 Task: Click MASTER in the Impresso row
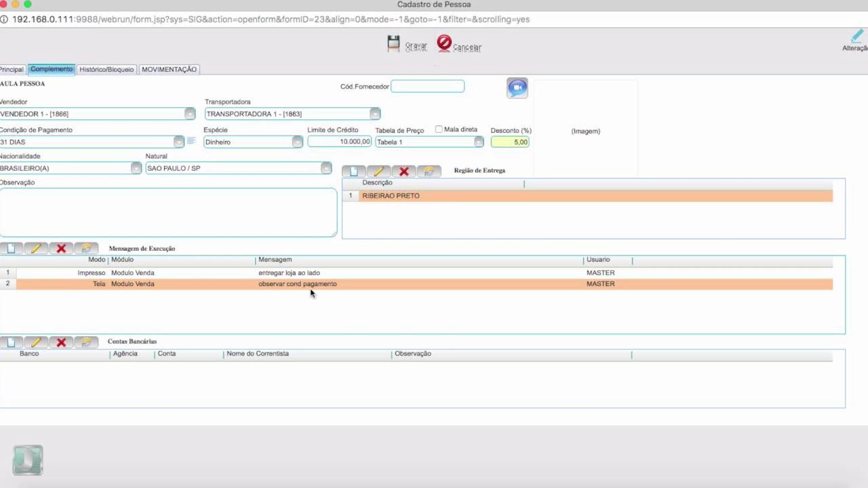(601, 273)
